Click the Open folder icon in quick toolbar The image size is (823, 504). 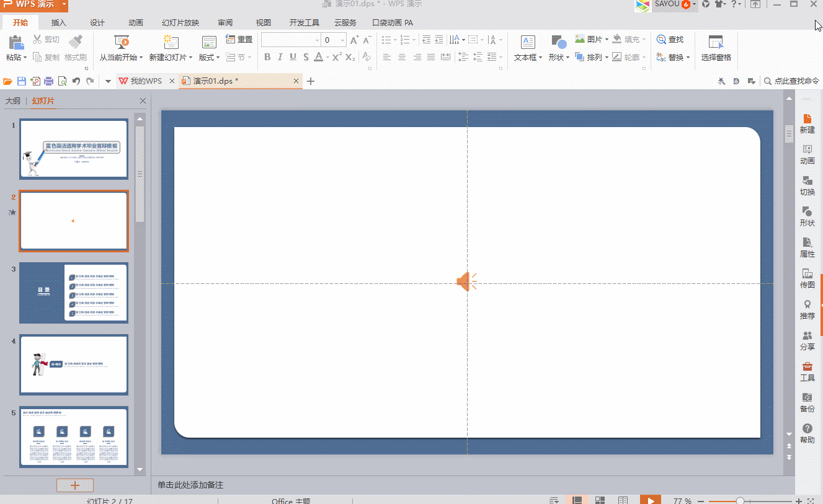(x=8, y=81)
